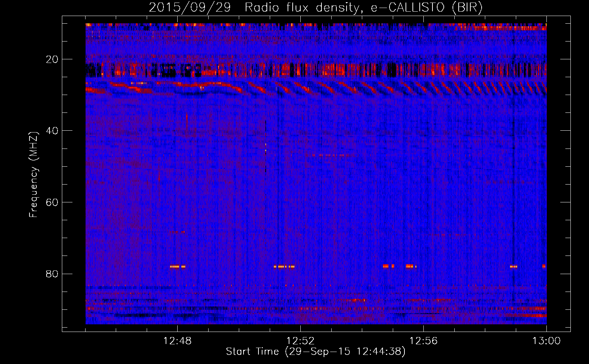Select the 20 MHz frequency tick label
This screenshot has width=589, height=364.
pyautogui.click(x=52, y=59)
